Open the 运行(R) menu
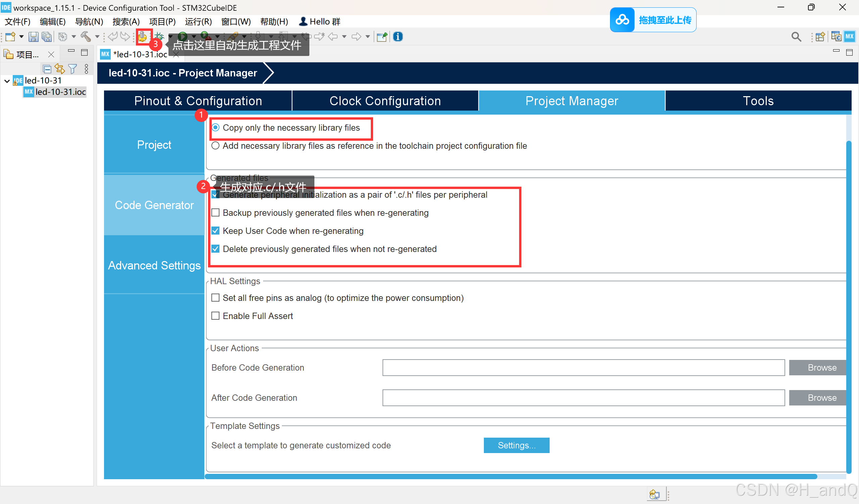859x504 pixels. tap(198, 22)
